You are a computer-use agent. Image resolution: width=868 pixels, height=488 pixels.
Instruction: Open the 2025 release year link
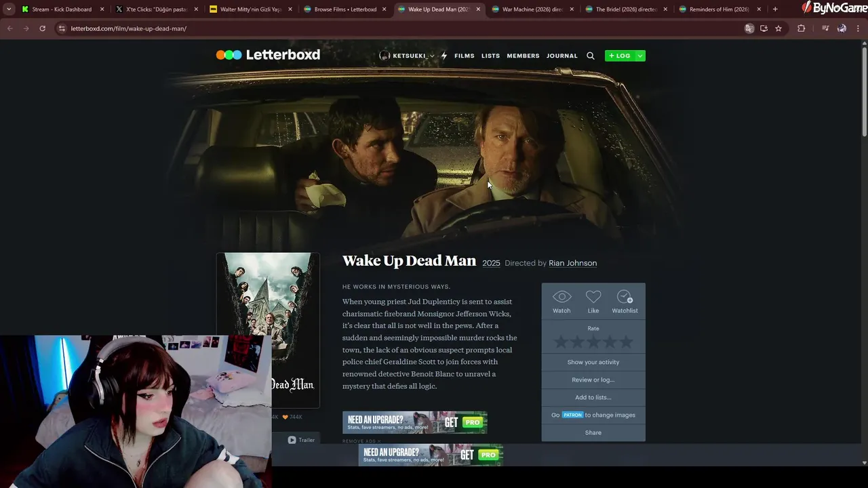[x=491, y=263]
